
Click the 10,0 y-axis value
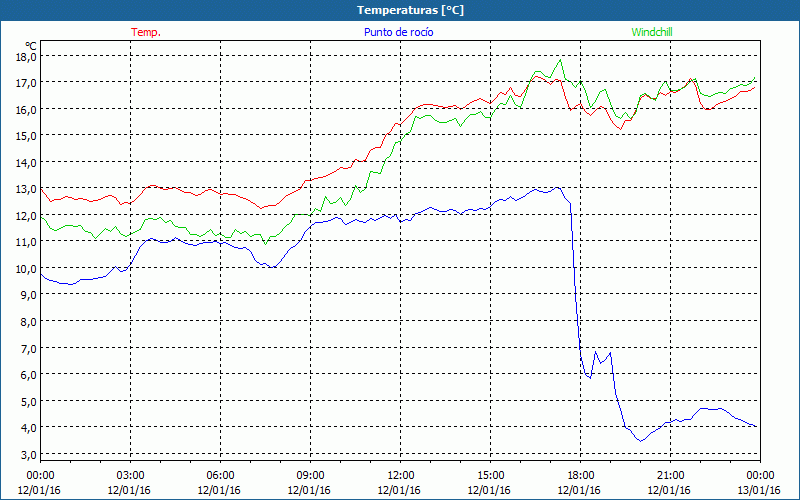tap(26, 268)
